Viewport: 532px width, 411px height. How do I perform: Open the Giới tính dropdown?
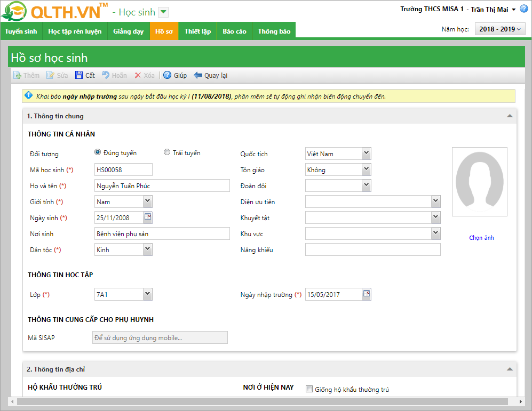pyautogui.click(x=148, y=202)
